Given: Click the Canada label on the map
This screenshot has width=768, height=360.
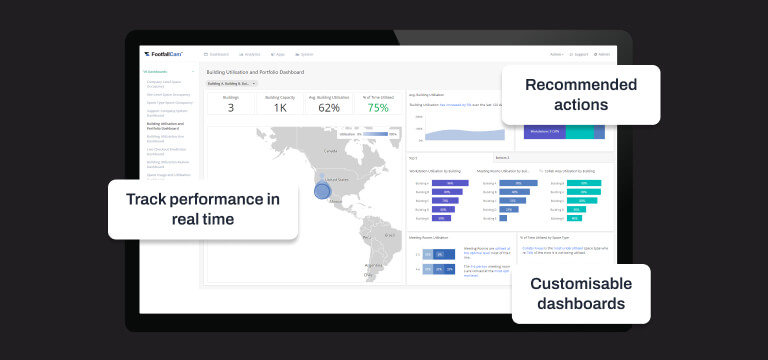Looking at the screenshot, I should click(331, 151).
